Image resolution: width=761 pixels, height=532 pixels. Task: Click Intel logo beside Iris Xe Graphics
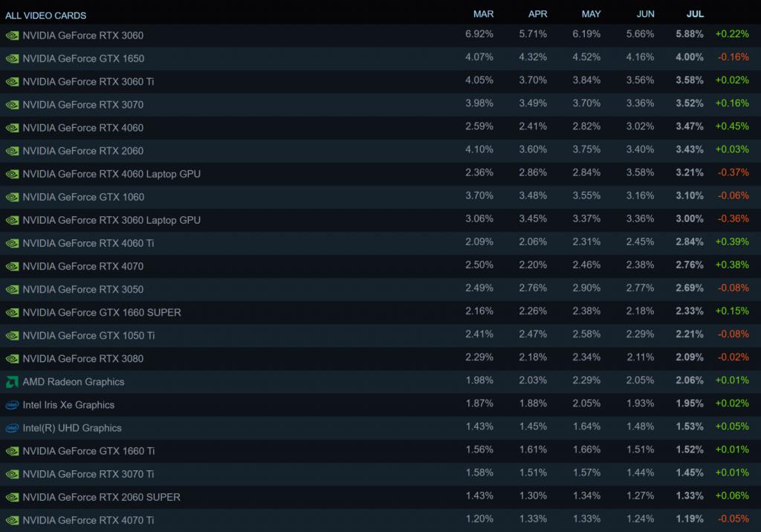click(x=12, y=405)
